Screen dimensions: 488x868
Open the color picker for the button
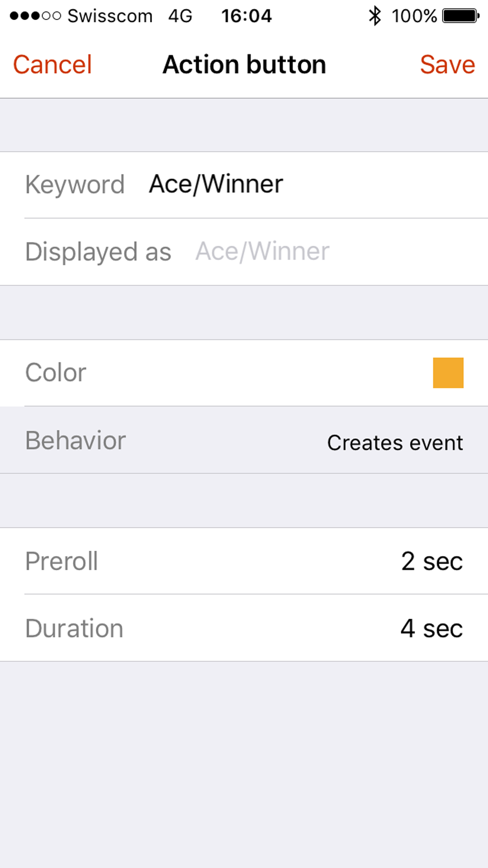[x=244, y=373]
